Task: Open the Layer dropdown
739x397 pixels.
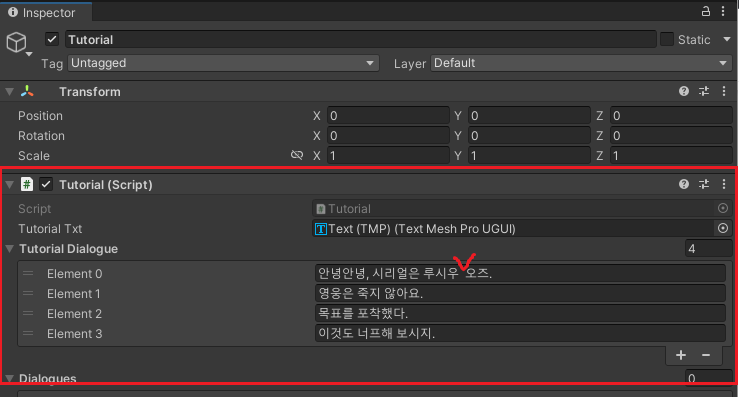Action: pos(581,63)
